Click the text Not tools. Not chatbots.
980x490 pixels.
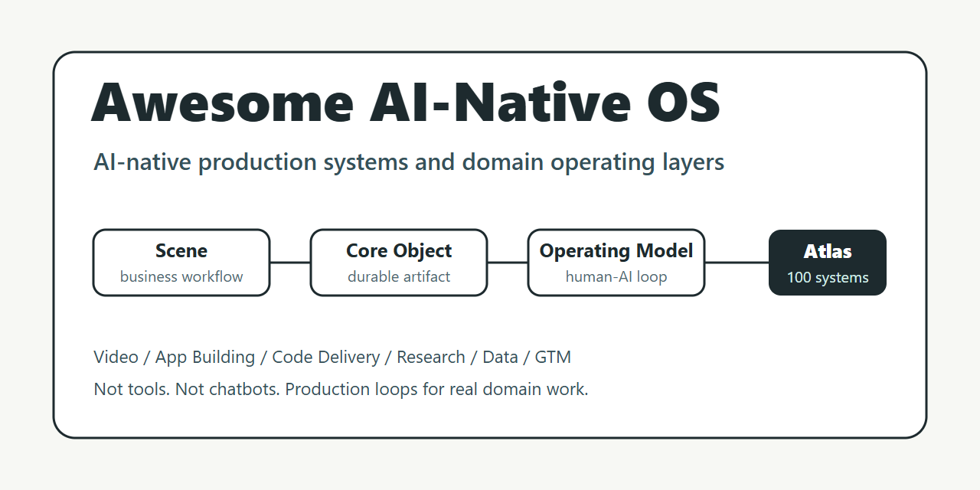click(187, 389)
